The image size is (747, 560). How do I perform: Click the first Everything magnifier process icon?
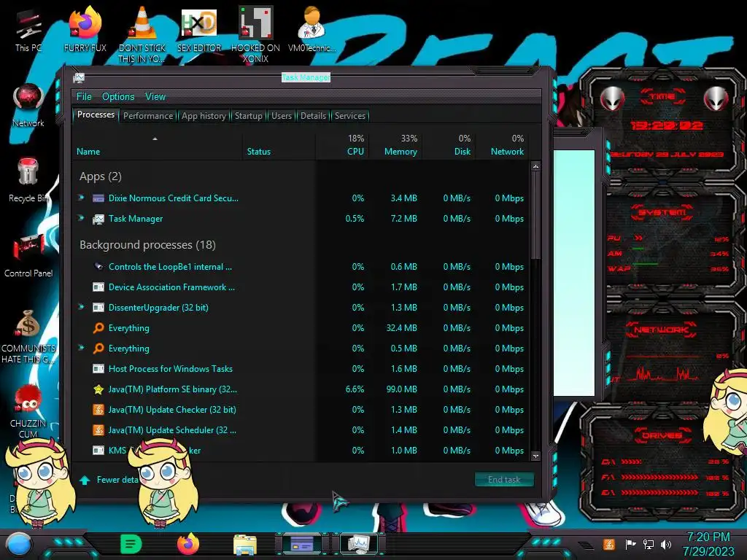(x=98, y=328)
